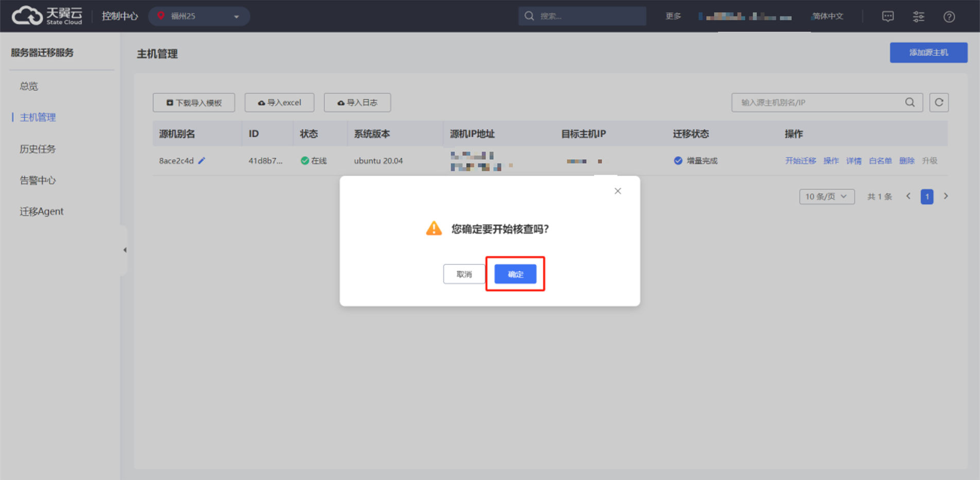Click 导入日志 button
980x480 pixels.
tap(357, 102)
